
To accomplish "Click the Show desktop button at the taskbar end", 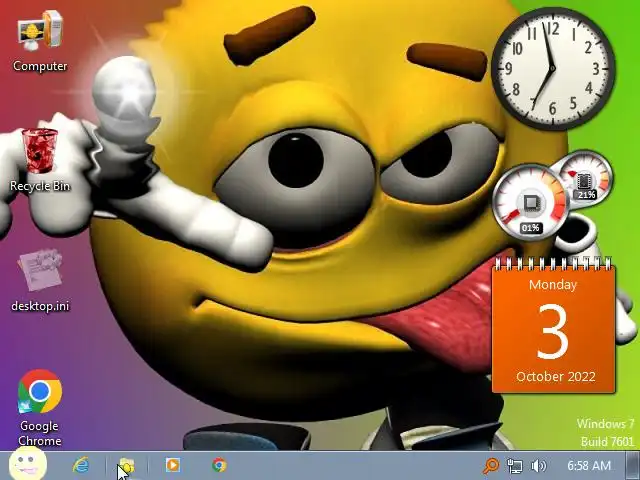I will [633, 466].
